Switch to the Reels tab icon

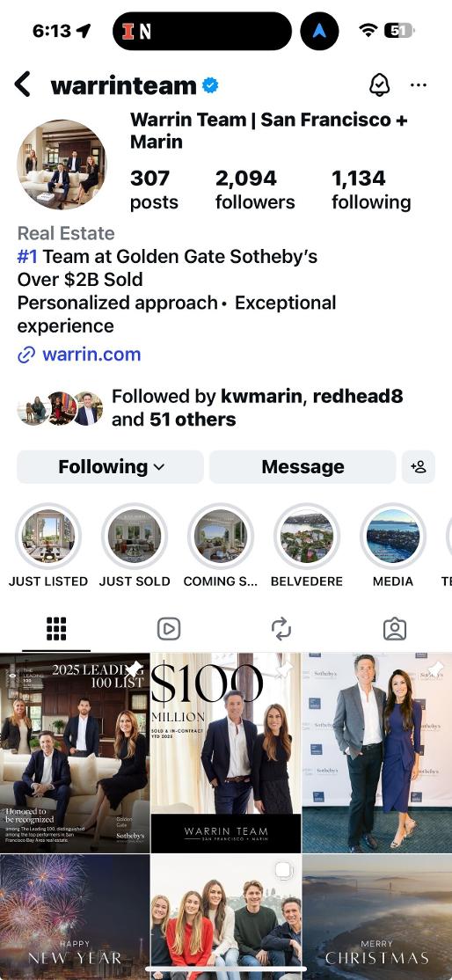pos(169,629)
